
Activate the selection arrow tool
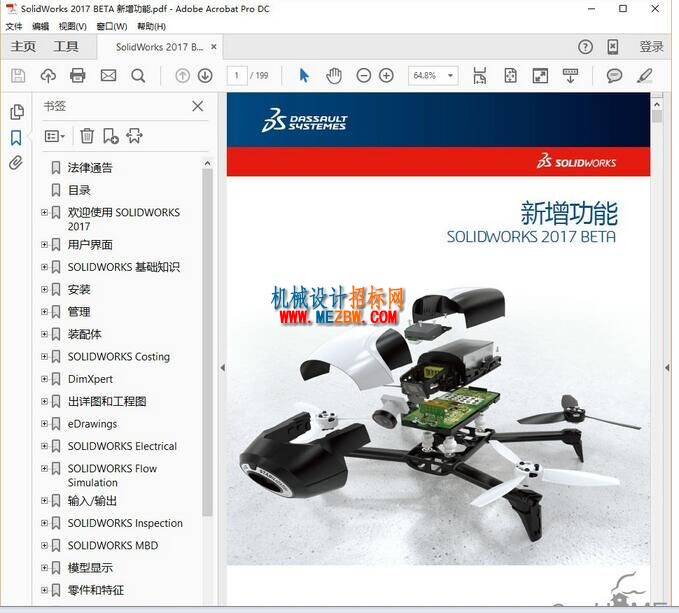point(304,76)
